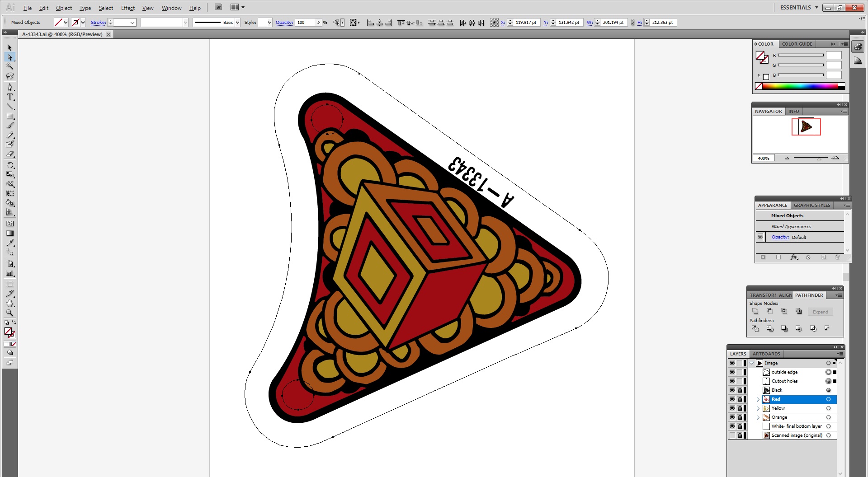Open the Effect menu

127,8
